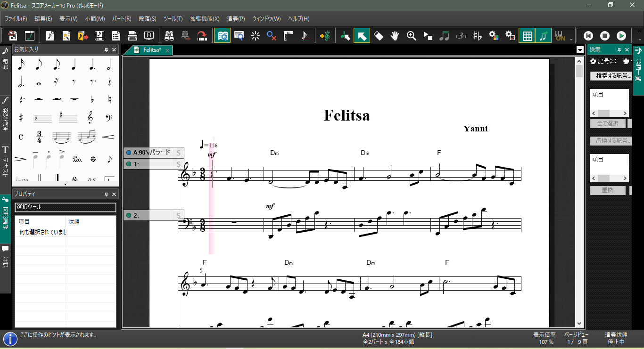Pick the natural sign symbol

pyautogui.click(x=109, y=100)
